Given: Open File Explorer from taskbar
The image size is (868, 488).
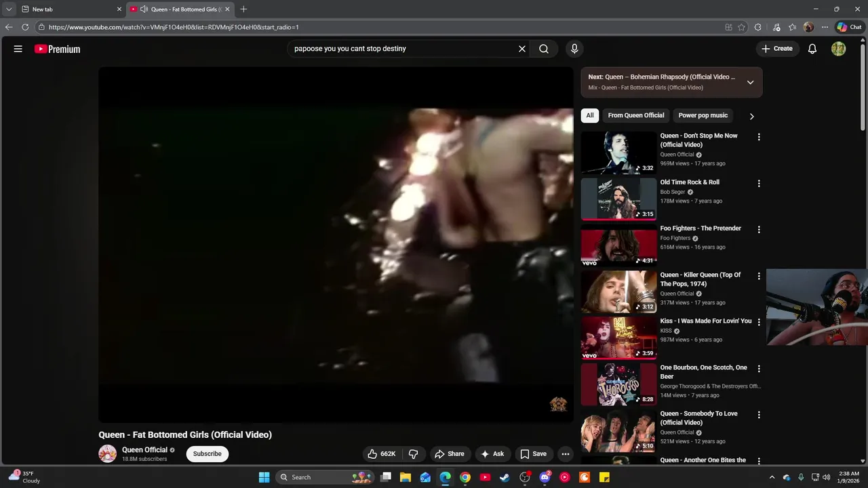Looking at the screenshot, I should pos(405,477).
